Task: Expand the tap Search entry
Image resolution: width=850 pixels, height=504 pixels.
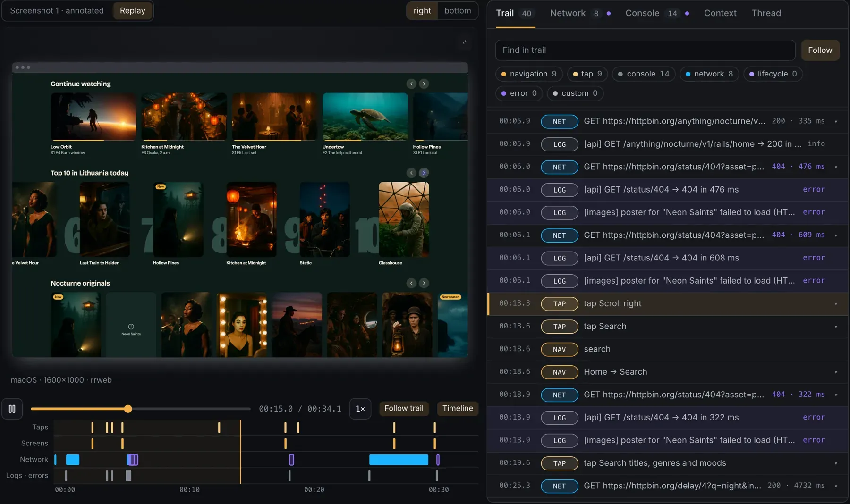Action: [x=836, y=327]
